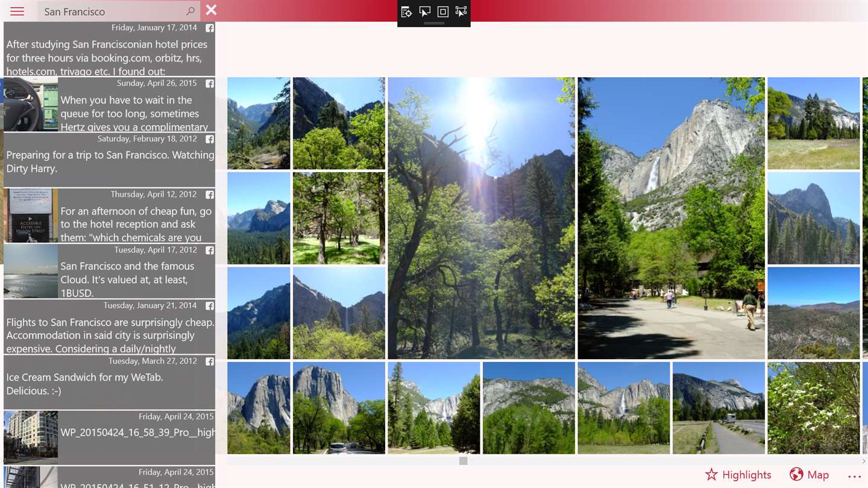This screenshot has height=488, width=868.
Task: Open the photo of cars below granite cliff
Action: point(339,408)
